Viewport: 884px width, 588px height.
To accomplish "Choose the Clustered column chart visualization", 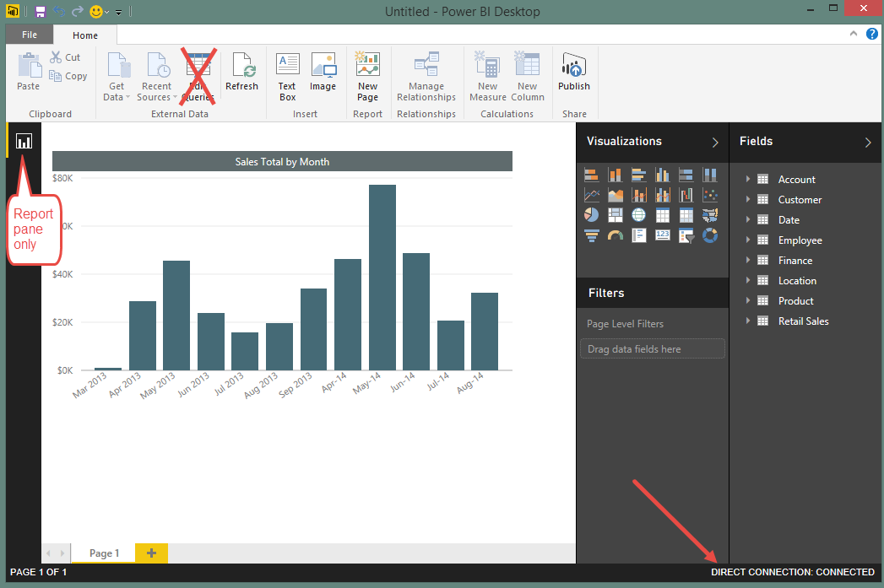I will click(663, 175).
